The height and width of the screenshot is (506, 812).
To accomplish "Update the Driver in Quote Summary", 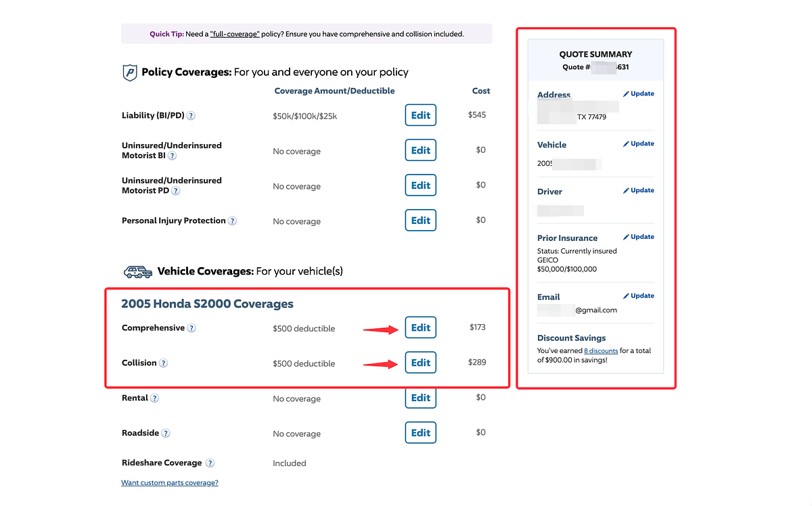I will coord(639,191).
